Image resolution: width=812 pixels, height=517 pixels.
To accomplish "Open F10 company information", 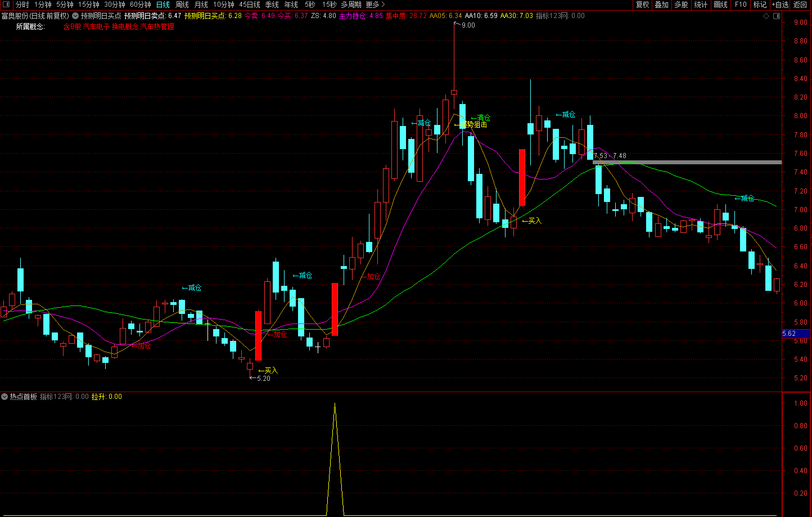I will (x=741, y=5).
